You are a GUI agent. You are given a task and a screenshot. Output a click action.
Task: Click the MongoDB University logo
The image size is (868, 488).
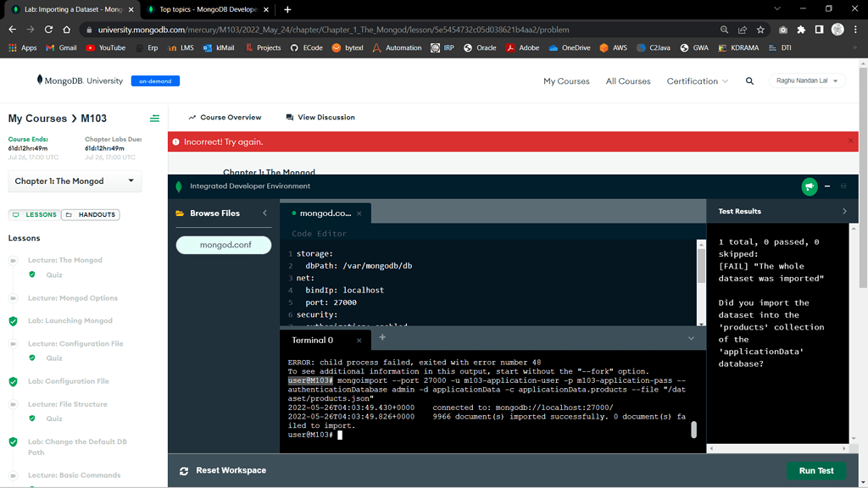pyautogui.click(x=81, y=80)
